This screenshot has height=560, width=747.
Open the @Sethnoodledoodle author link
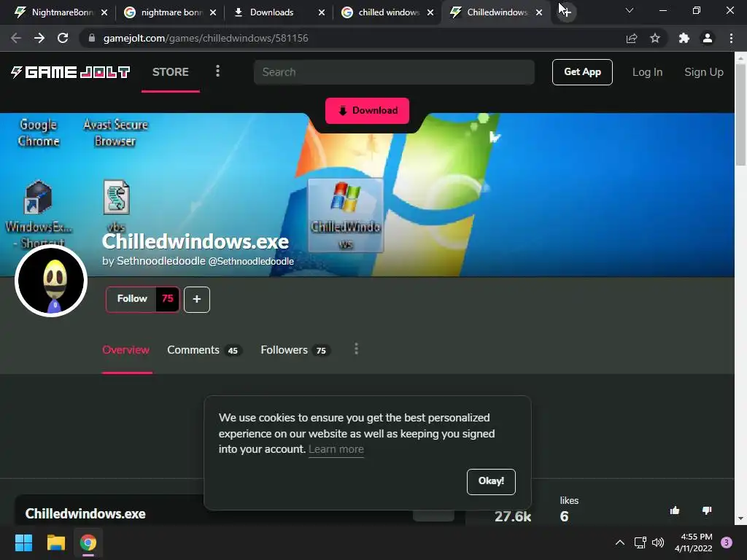[x=251, y=262]
